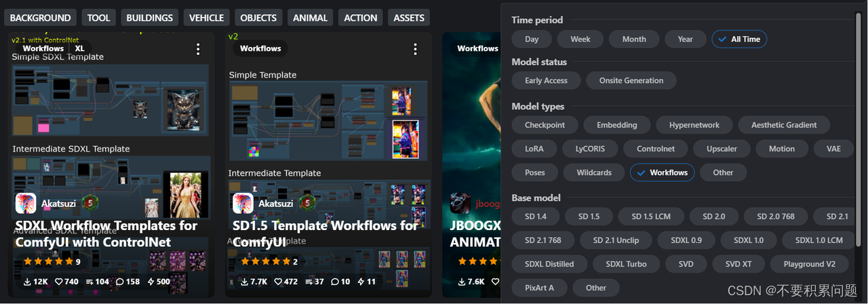This screenshot has height=304, width=868.
Task: Click the collection icon showing 104
Action: (90, 282)
